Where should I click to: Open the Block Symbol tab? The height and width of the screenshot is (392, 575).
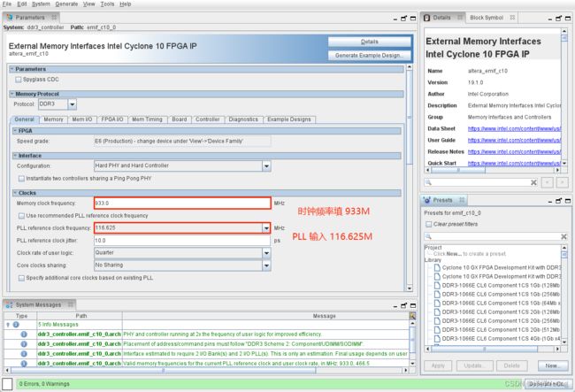click(487, 18)
